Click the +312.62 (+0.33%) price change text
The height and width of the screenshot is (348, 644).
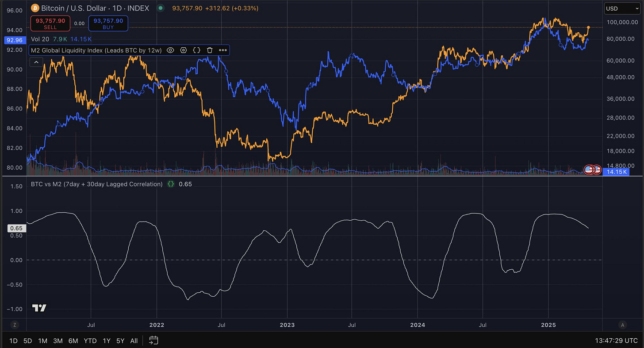232,8
